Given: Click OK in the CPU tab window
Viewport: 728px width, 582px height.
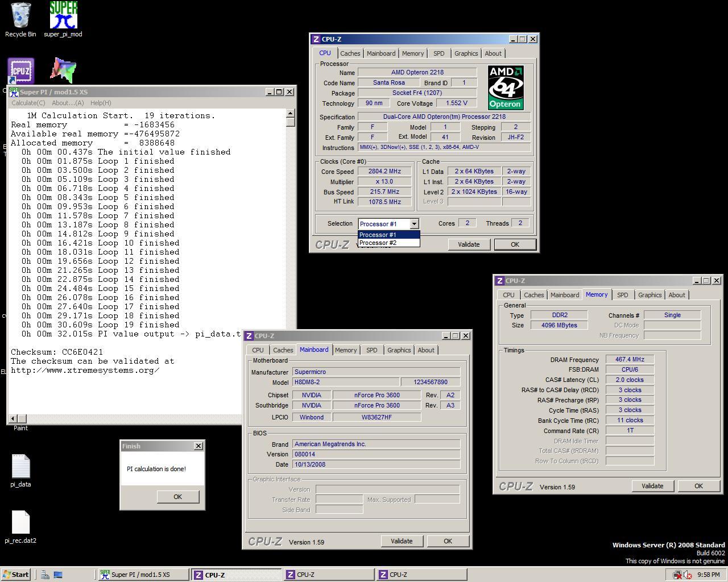Looking at the screenshot, I should 515,244.
